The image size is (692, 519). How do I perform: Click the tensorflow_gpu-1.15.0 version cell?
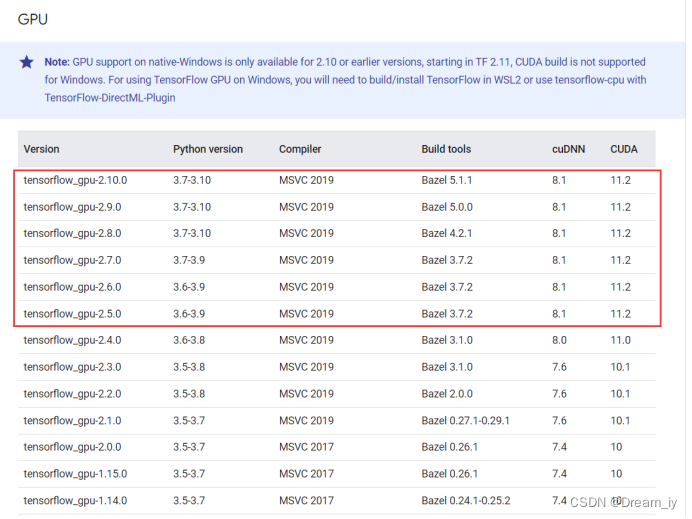pos(76,473)
